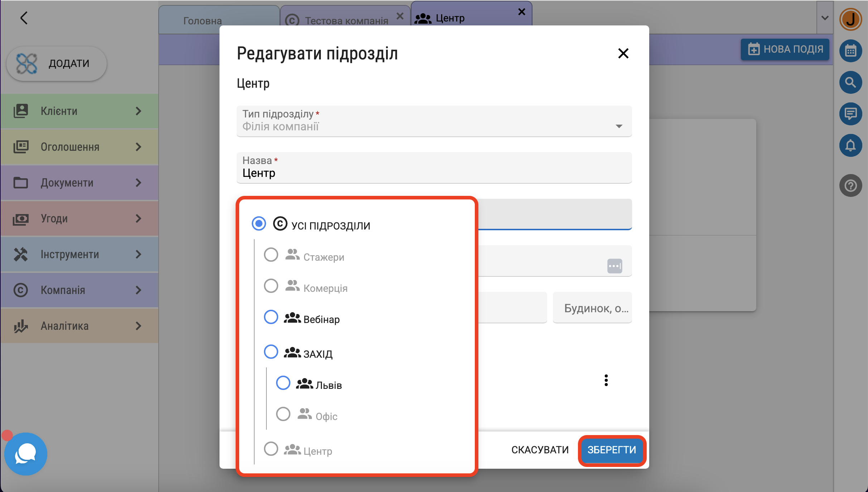Screen dimensions: 868x492
Task: Click the three-dot icon in address field
Action: pyautogui.click(x=614, y=266)
